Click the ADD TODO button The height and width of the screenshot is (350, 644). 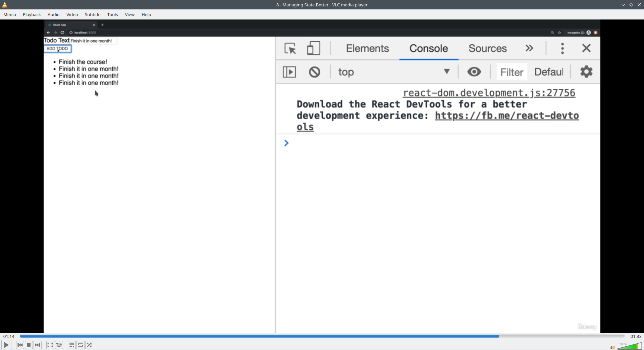[x=57, y=49]
